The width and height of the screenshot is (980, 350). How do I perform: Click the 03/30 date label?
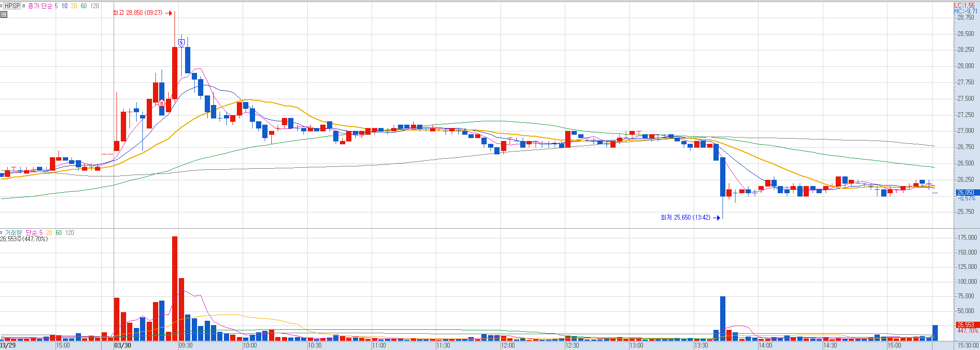(x=123, y=345)
